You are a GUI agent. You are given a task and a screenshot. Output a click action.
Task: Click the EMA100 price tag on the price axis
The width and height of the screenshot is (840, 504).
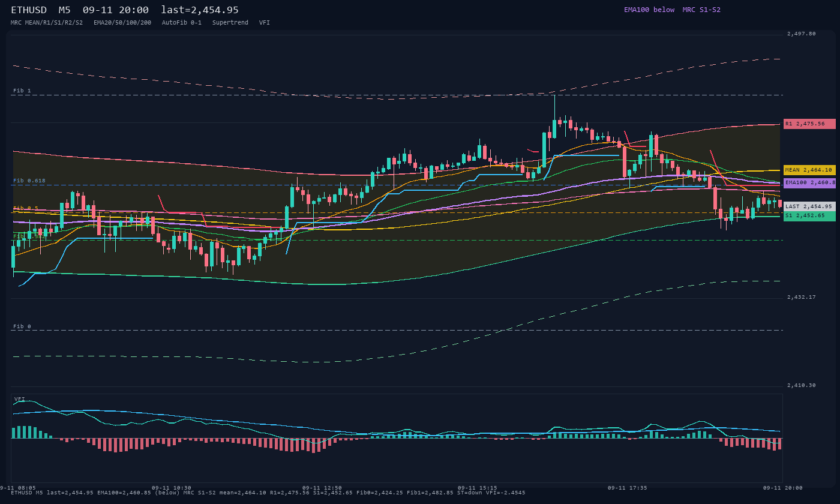point(809,182)
